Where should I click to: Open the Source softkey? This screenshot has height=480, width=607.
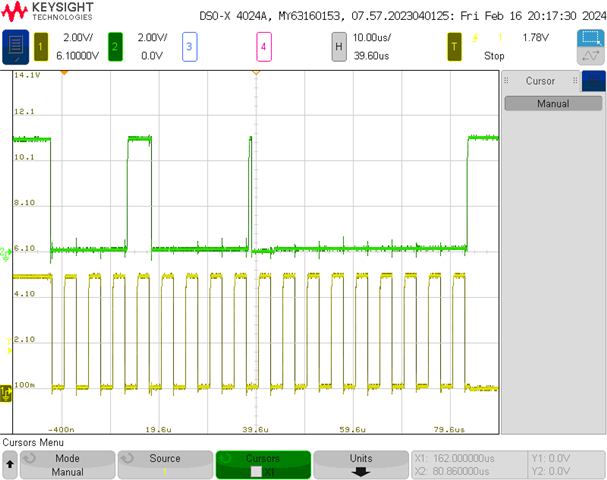tap(165, 465)
